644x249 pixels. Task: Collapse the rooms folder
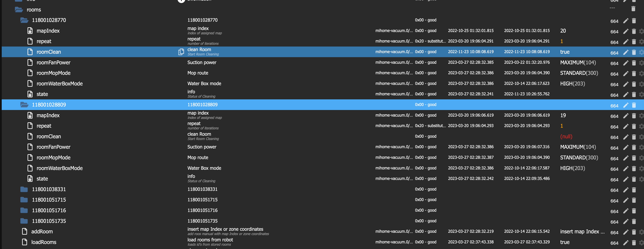pyautogui.click(x=19, y=10)
